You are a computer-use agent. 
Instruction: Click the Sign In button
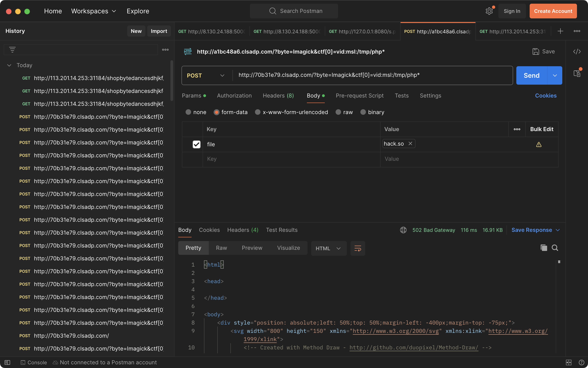512,11
